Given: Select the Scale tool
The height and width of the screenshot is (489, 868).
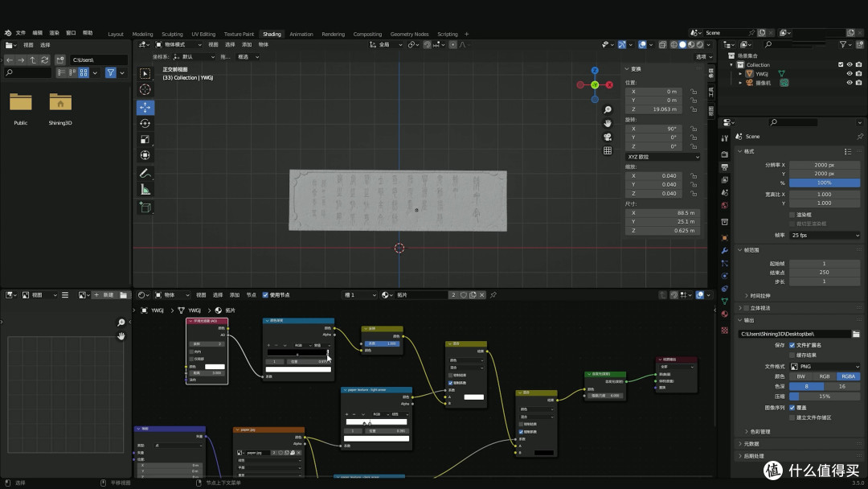Looking at the screenshot, I should (145, 140).
